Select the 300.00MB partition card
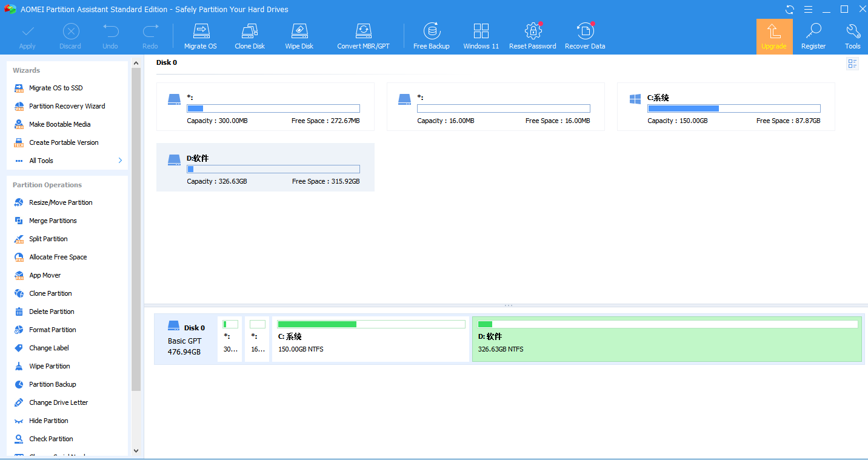This screenshot has width=868, height=460. click(265, 107)
